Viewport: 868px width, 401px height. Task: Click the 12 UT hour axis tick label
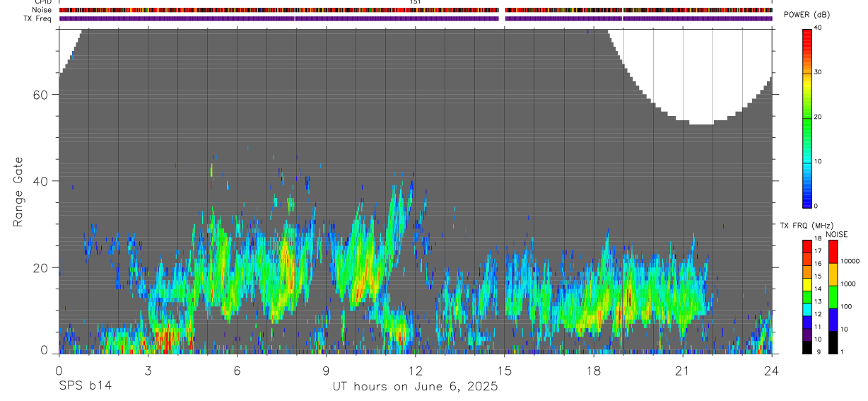click(415, 371)
